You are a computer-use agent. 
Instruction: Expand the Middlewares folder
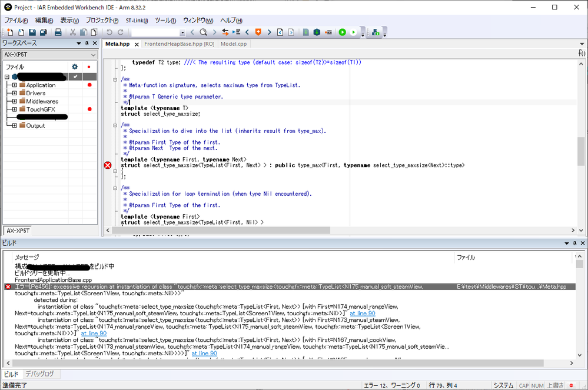point(14,101)
